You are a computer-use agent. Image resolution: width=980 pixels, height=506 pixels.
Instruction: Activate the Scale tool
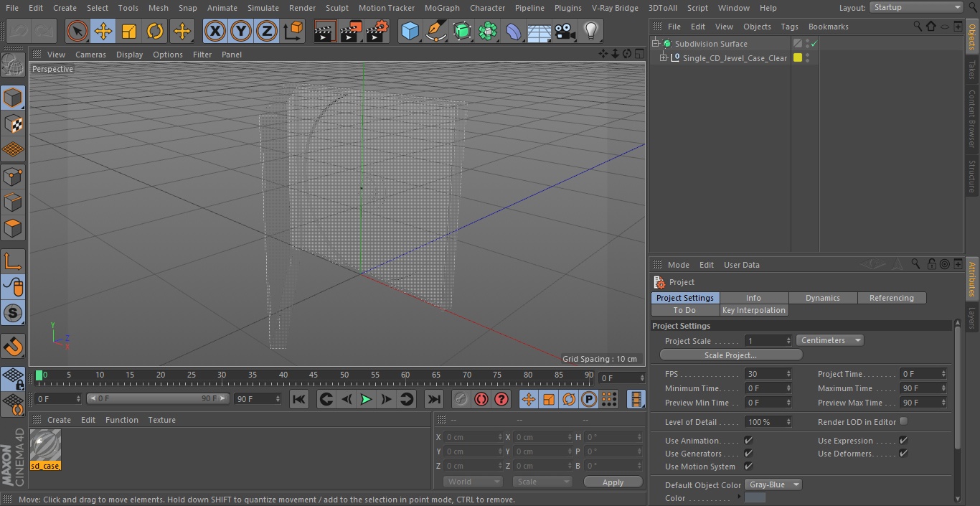[129, 31]
